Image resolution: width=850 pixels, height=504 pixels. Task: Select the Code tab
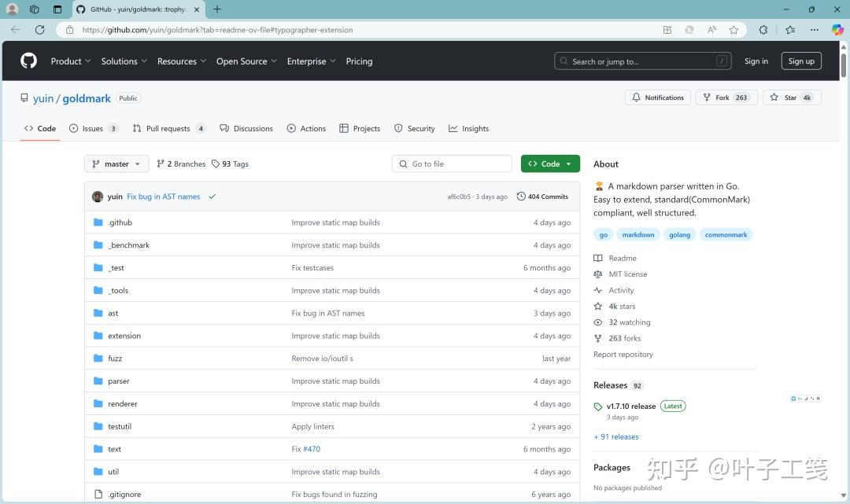click(x=40, y=128)
